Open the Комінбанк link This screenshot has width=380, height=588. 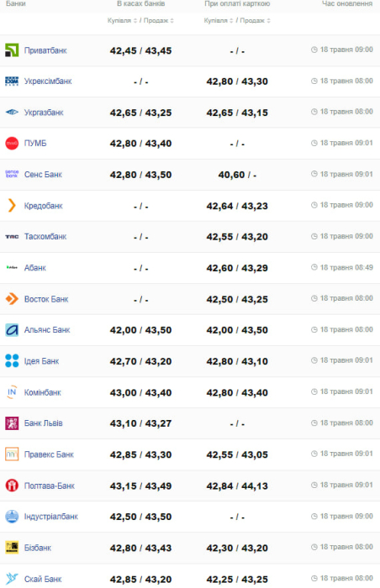42,392
